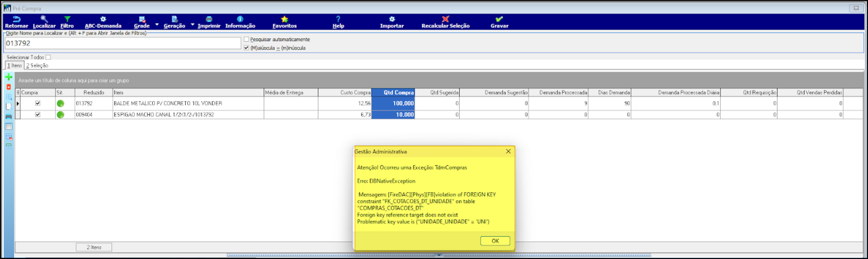The height and width of the screenshot is (259, 868).
Task: Click the Dias Demanda column header
Action: click(x=609, y=92)
